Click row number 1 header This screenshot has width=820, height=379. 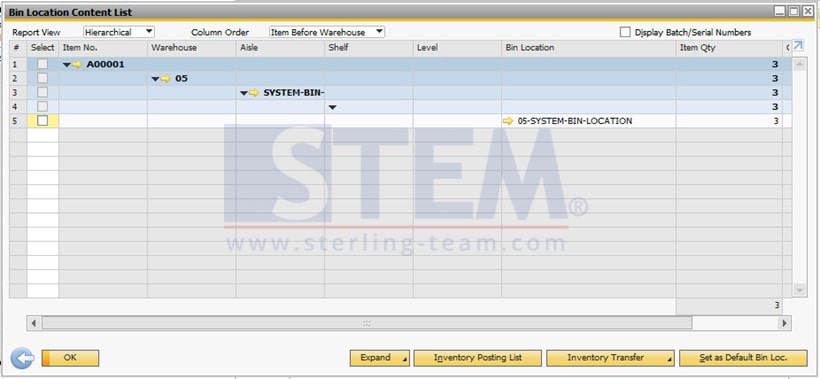[18, 64]
